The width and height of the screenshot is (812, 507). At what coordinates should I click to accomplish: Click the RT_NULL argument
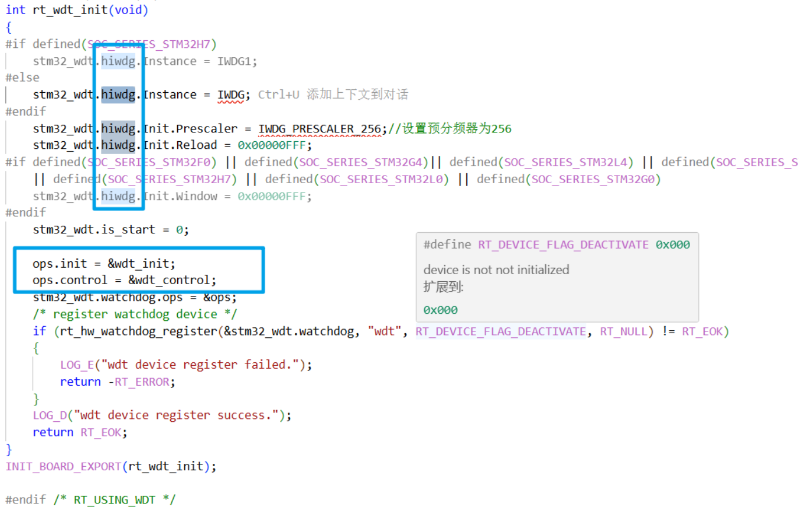tap(624, 331)
